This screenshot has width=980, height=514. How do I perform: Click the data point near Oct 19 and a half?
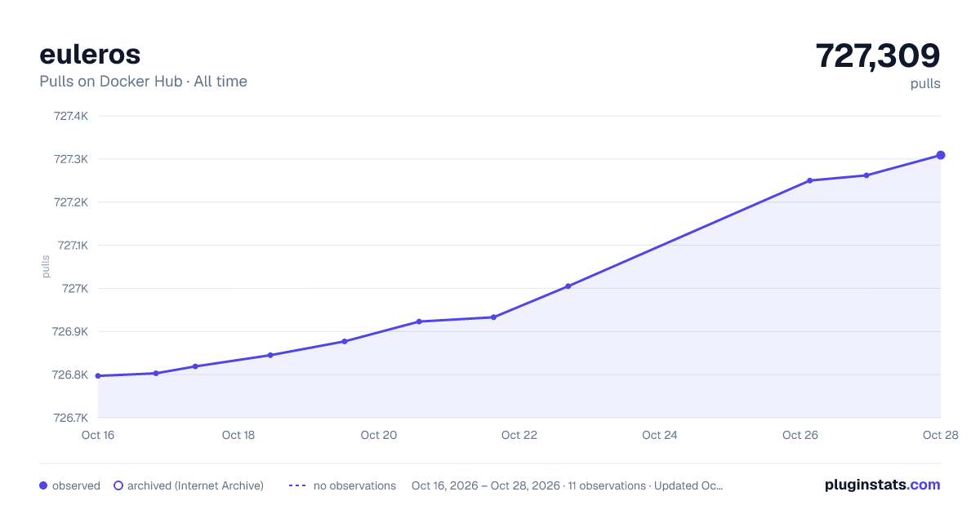point(345,341)
